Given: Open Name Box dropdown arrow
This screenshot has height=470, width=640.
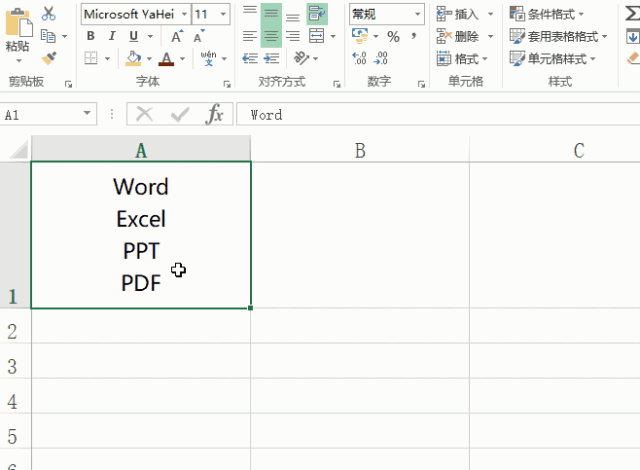Looking at the screenshot, I should point(87,113).
